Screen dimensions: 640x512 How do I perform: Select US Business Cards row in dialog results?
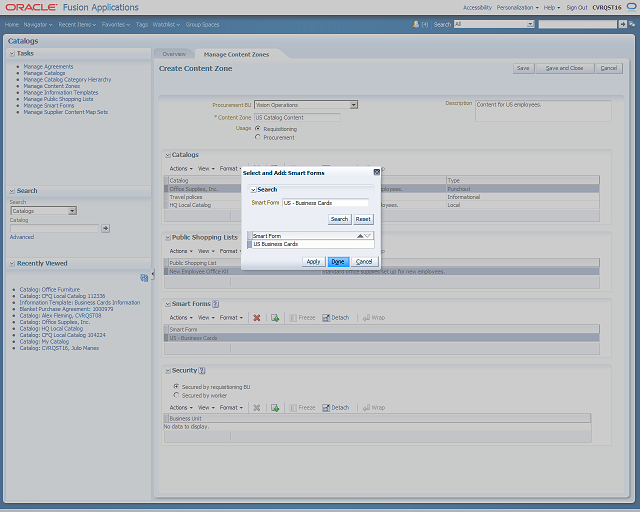(x=311, y=244)
